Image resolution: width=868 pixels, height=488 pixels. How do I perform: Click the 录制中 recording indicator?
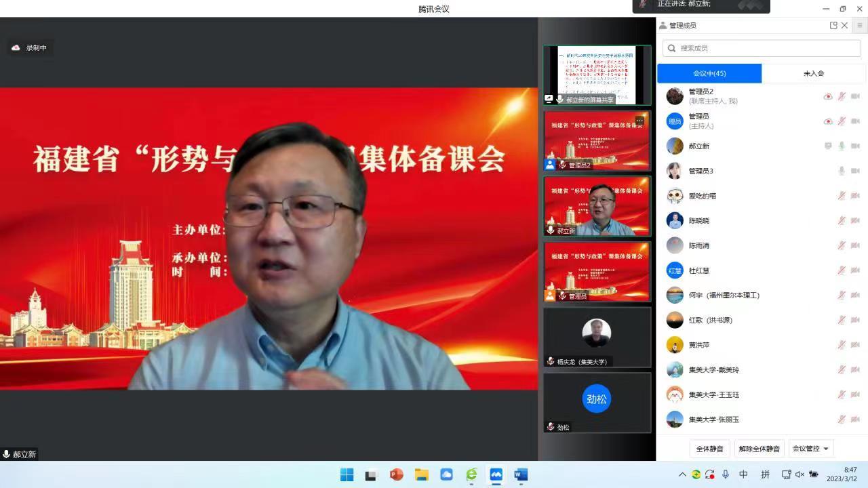(x=30, y=47)
